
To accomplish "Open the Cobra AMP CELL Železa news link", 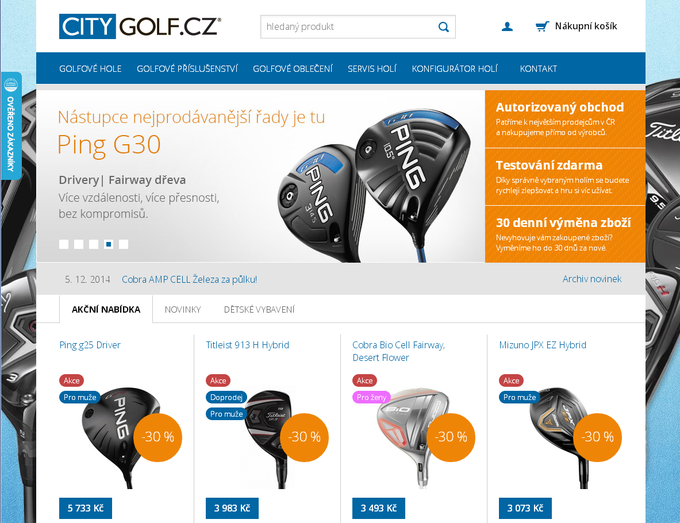I will (x=190, y=279).
